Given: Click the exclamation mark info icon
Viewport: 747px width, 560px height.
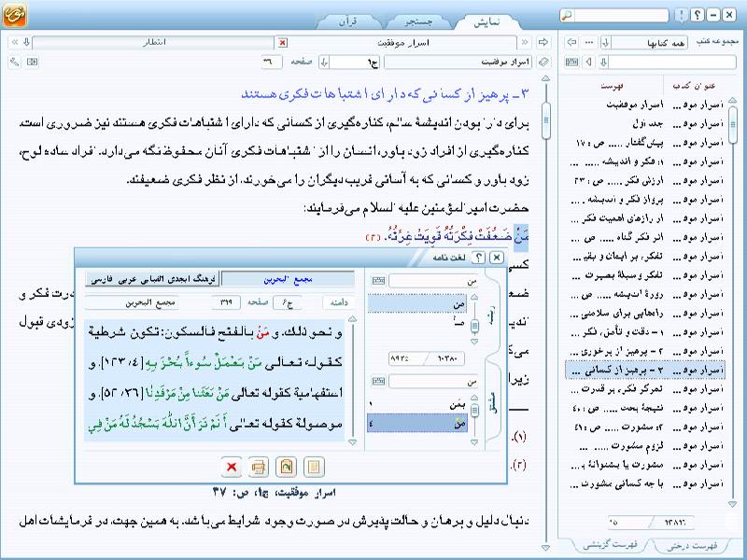Looking at the screenshot, I should click(682, 15).
